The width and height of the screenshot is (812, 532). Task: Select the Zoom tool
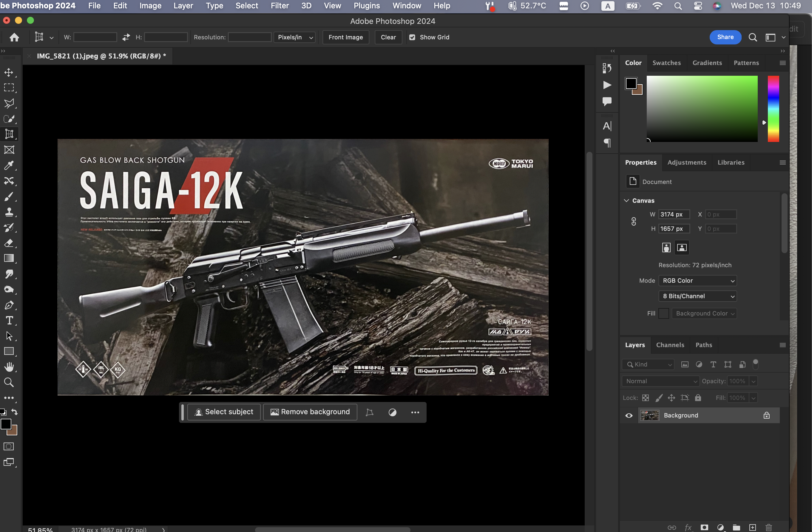pyautogui.click(x=9, y=383)
